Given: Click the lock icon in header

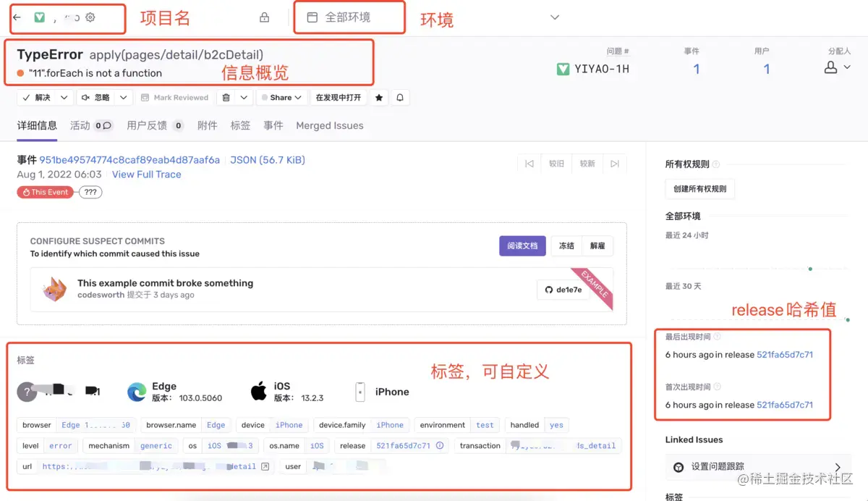Looking at the screenshot, I should pos(264,17).
